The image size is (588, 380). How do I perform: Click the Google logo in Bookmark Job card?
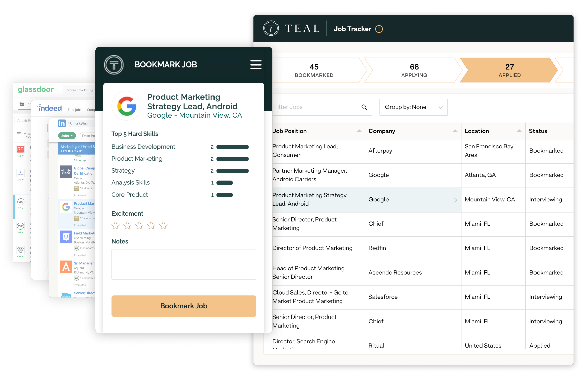[127, 106]
